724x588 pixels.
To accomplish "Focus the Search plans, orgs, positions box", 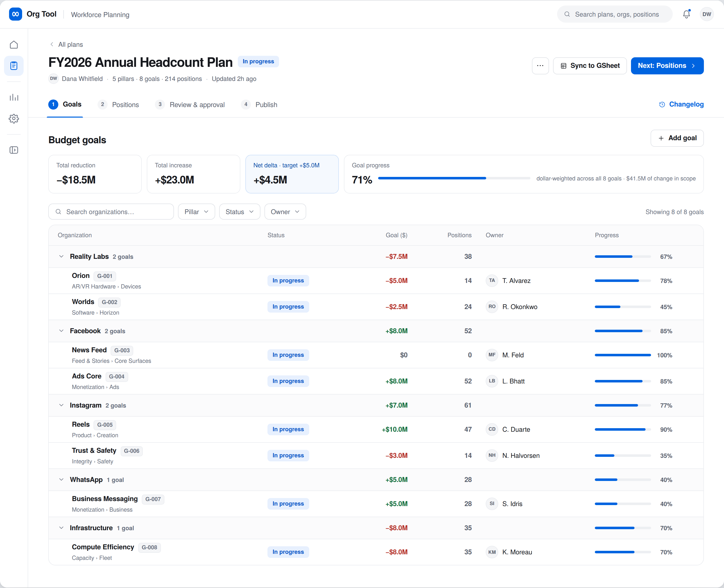I will coord(615,14).
